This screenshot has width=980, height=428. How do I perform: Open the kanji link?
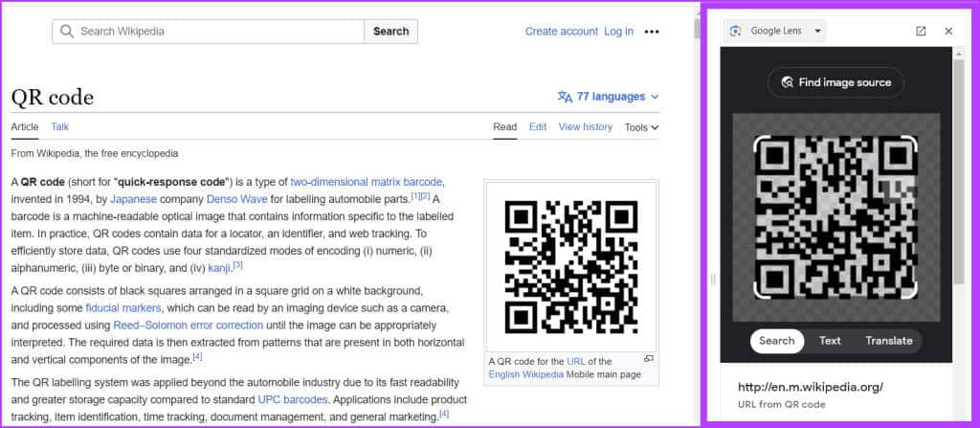pos(219,268)
